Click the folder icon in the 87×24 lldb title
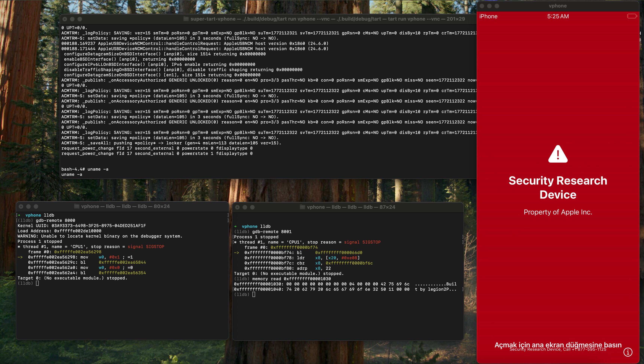 (x=303, y=207)
